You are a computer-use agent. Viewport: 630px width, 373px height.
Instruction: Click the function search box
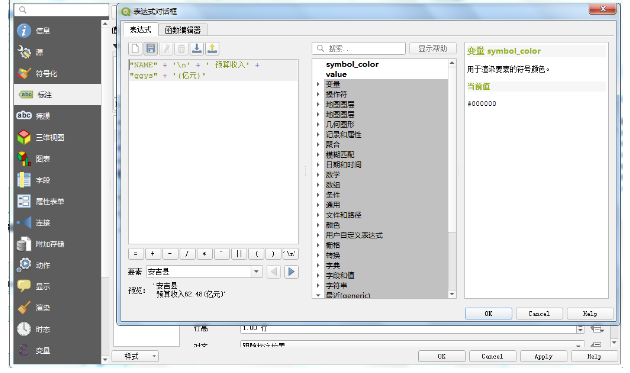tap(359, 48)
